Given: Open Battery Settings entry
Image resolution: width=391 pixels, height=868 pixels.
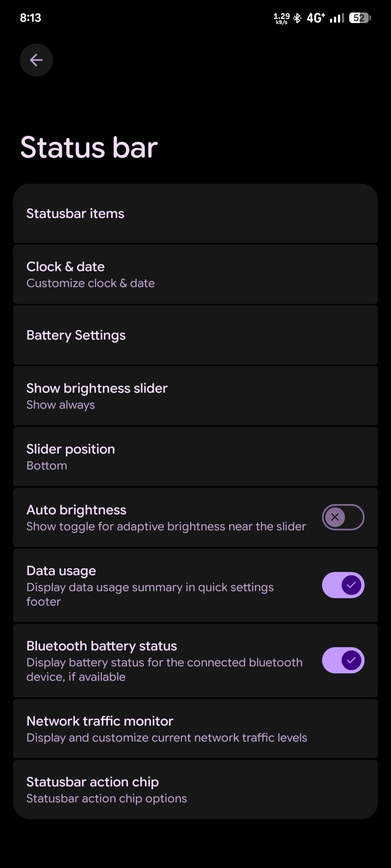Looking at the screenshot, I should [x=195, y=335].
